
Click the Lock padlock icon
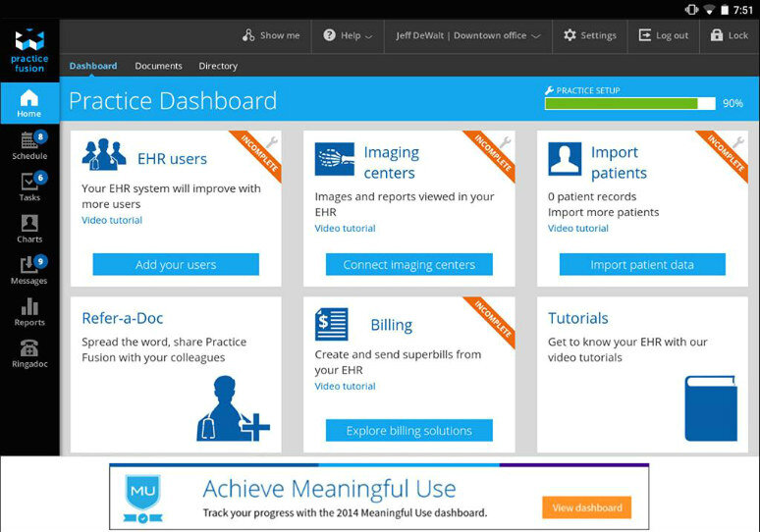pyautogui.click(x=718, y=35)
